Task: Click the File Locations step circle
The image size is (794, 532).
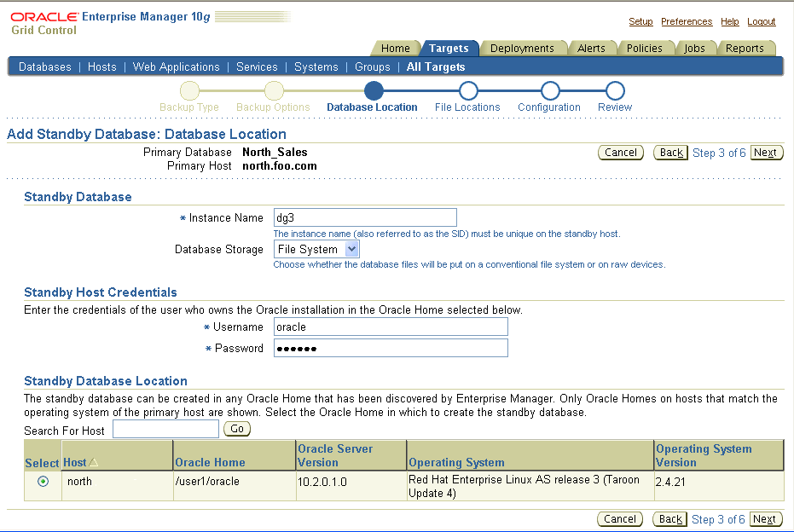Action: pyautogui.click(x=469, y=90)
